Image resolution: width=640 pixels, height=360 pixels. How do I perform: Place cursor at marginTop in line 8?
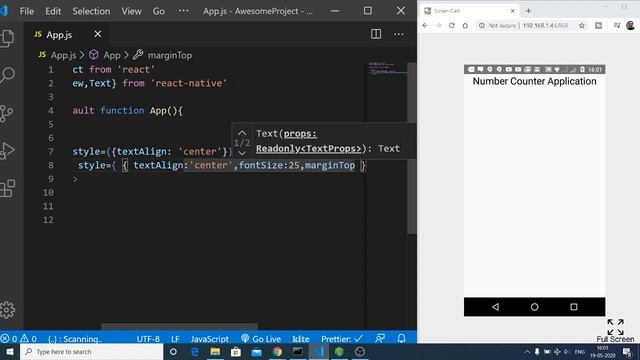(330, 165)
